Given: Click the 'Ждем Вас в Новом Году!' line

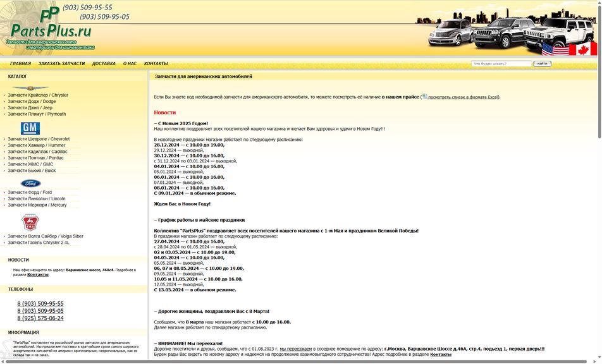Looking at the screenshot, I should click(182, 204).
